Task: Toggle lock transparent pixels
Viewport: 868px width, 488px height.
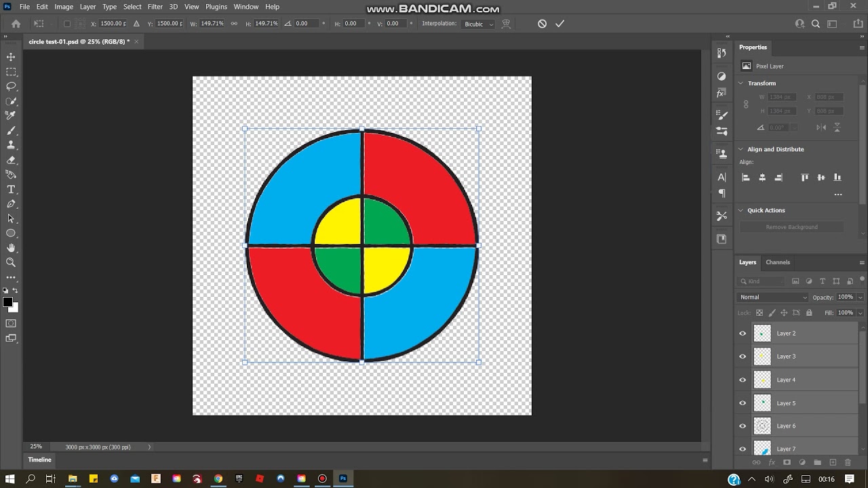Action: point(759,313)
